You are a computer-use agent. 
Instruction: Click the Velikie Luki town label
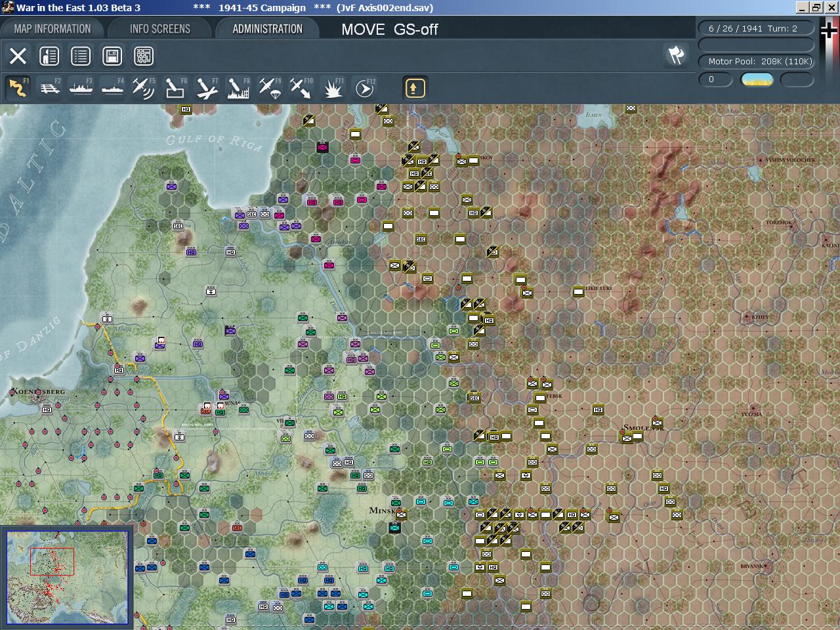point(598,288)
